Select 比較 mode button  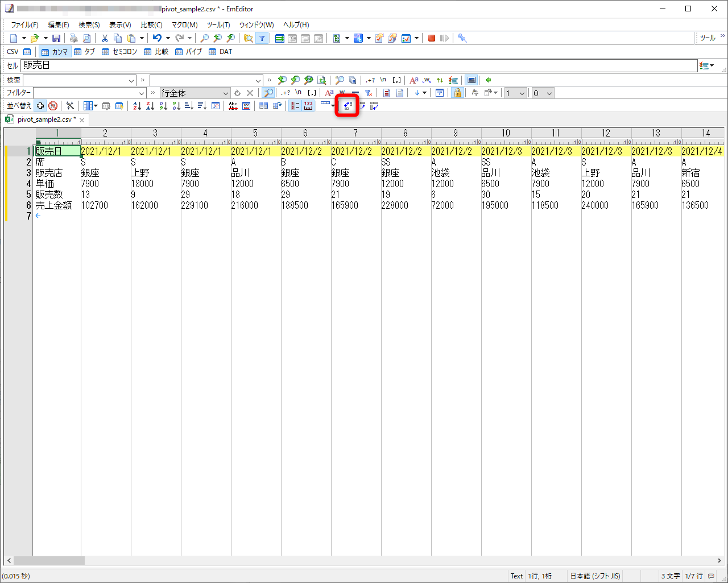pyautogui.click(x=156, y=52)
